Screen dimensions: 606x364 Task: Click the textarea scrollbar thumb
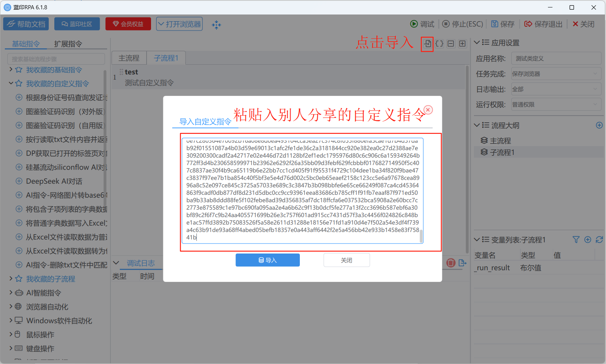pos(421,236)
